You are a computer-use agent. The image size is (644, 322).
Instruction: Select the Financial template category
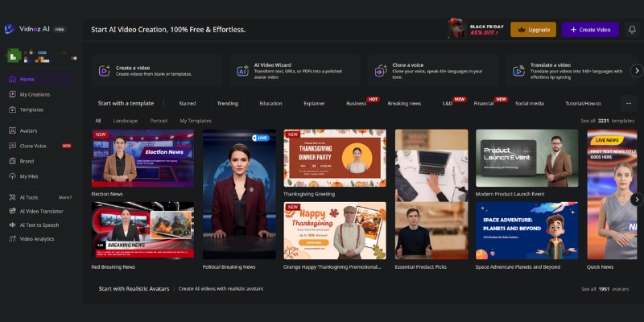tap(484, 104)
